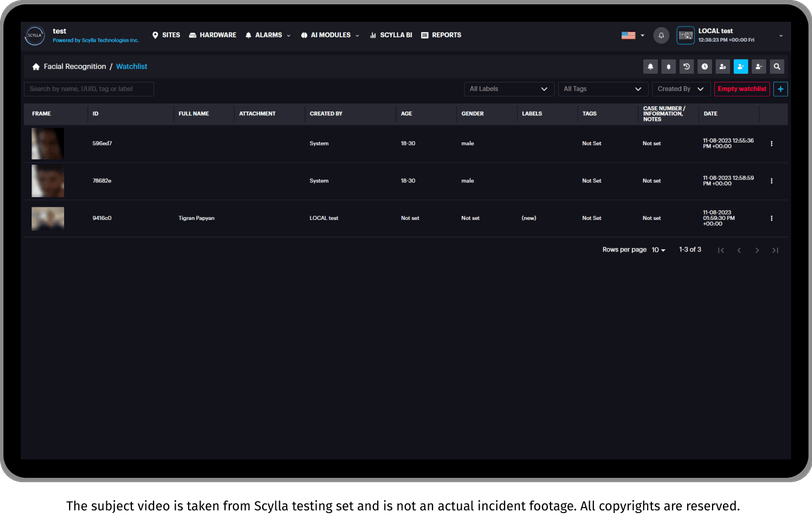Click the 1-3 of 3 pagination text
This screenshot has height=519, width=812.
pyautogui.click(x=690, y=250)
